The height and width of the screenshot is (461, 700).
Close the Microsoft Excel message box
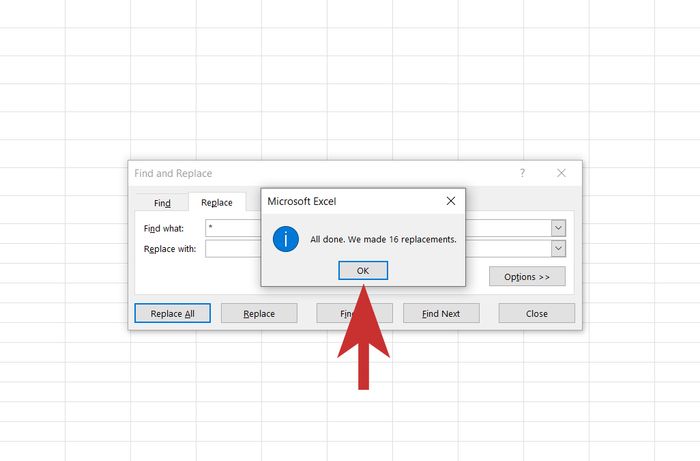(451, 201)
